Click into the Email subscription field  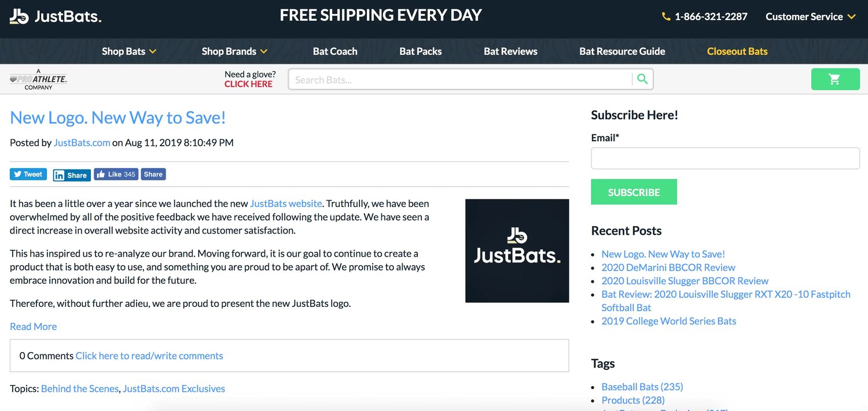[725, 158]
